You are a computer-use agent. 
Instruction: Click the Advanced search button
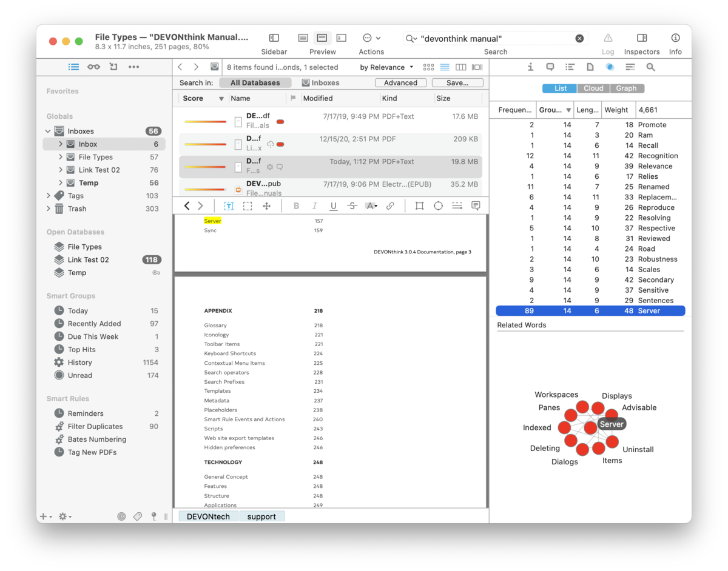pos(400,83)
